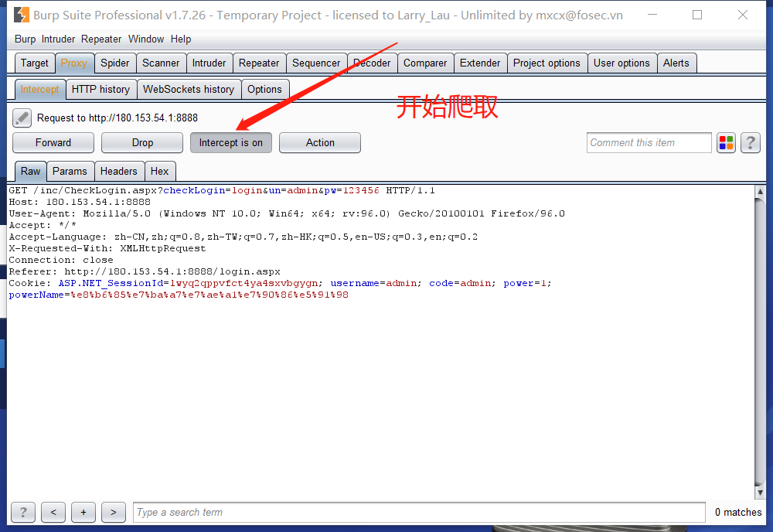Screen dimensions: 773x532
Task: Select the Raw view tab
Action: (x=31, y=171)
